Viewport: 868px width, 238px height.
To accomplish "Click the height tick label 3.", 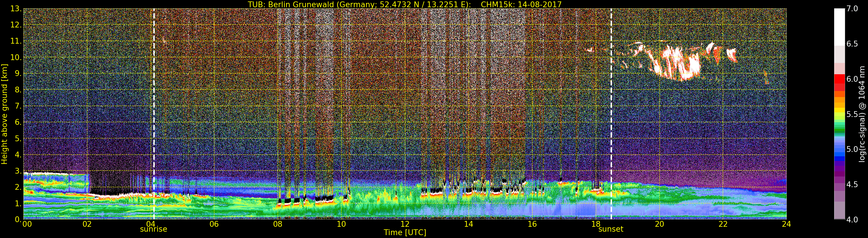I will [18, 171].
